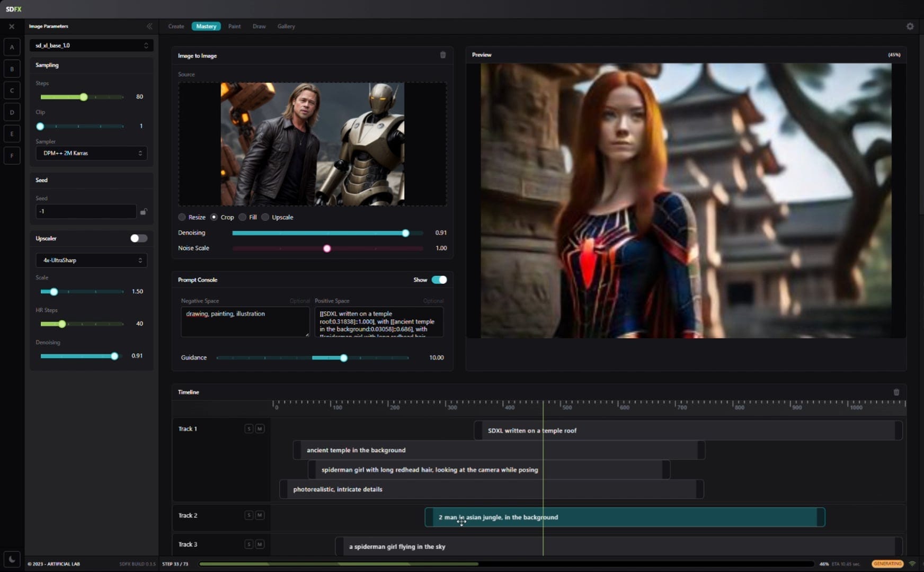Click the Upscaler Denoising slider handle

pyautogui.click(x=114, y=356)
